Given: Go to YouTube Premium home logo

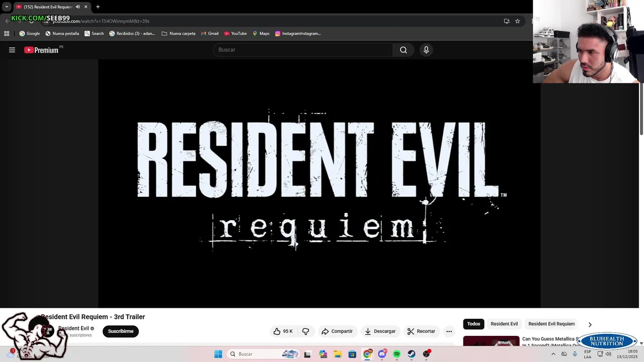Looking at the screenshot, I should click(x=41, y=50).
